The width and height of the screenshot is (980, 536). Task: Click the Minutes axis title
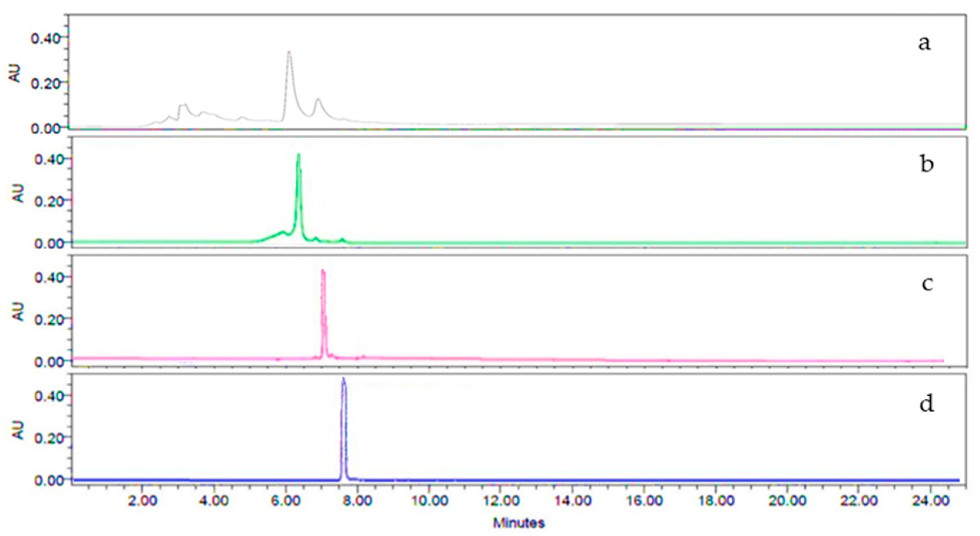click(519, 523)
